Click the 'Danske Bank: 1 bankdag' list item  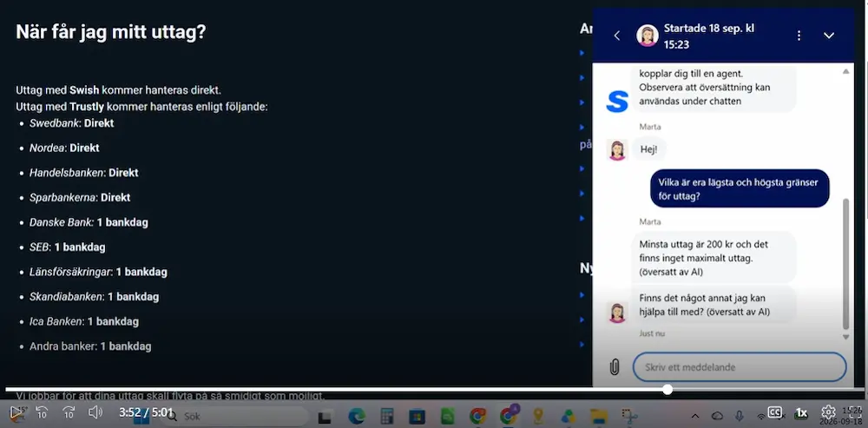[x=89, y=222]
